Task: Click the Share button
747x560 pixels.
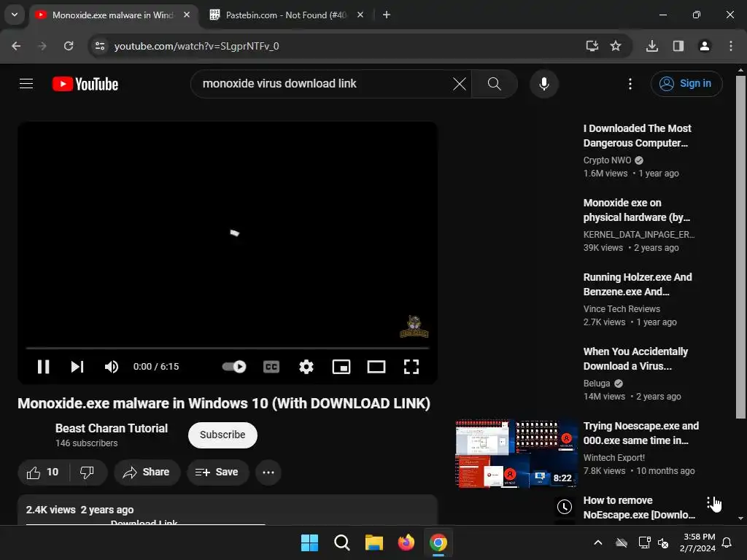Action: 147,472
